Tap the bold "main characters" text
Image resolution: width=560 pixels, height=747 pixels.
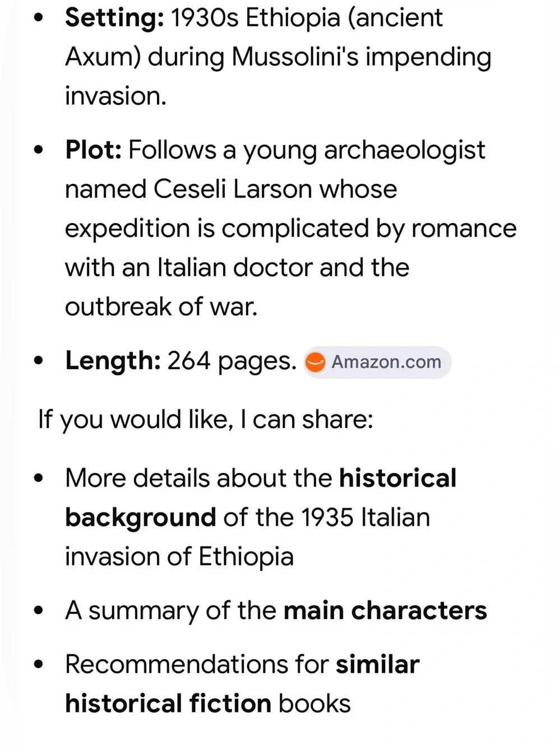[385, 611]
